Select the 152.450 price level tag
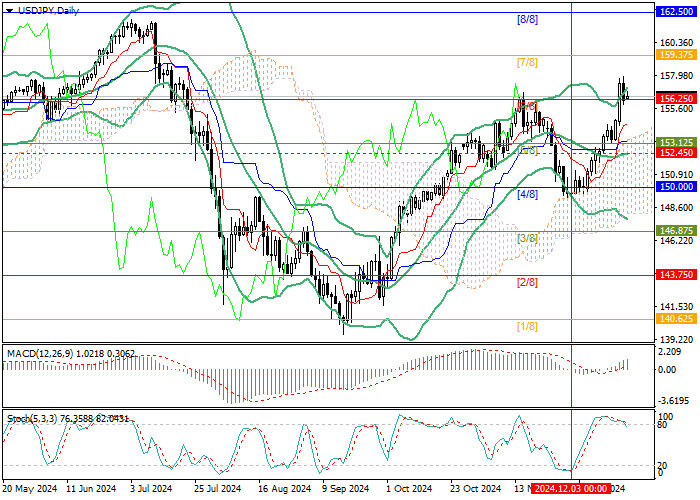Screen dimensions: 700x500 point(676,153)
